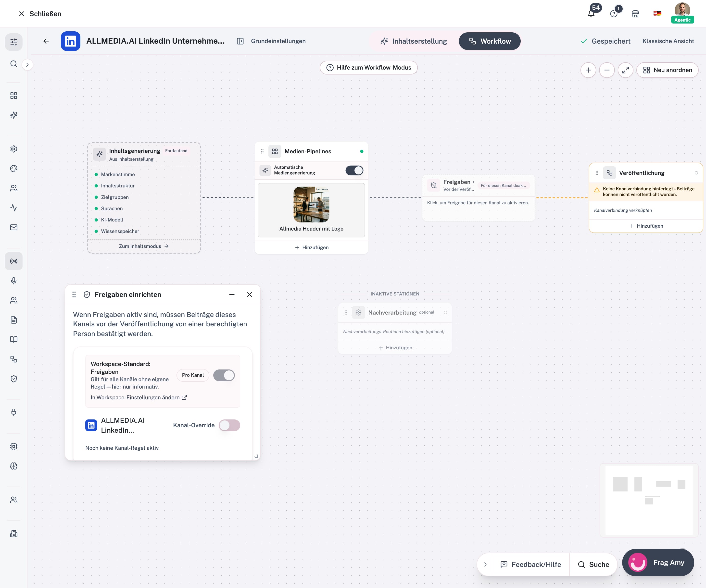Follow Zum Inhaltsmodus link
706x588 pixels.
coord(144,246)
